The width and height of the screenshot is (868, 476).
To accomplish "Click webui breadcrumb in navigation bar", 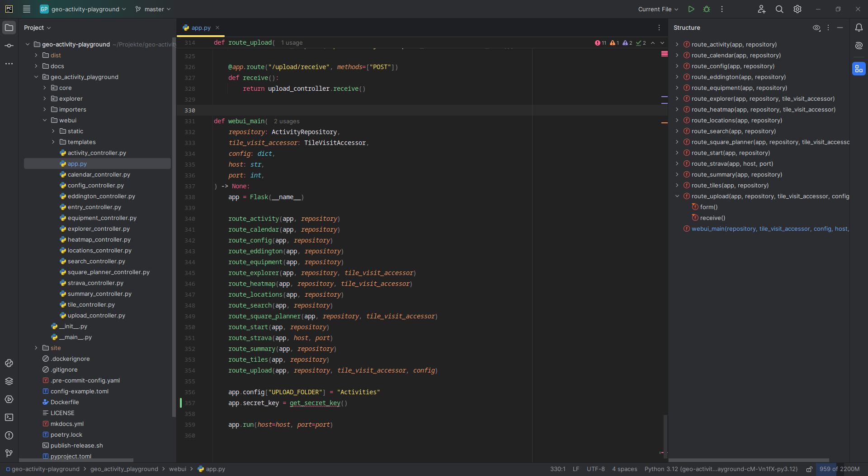I will click(x=178, y=469).
